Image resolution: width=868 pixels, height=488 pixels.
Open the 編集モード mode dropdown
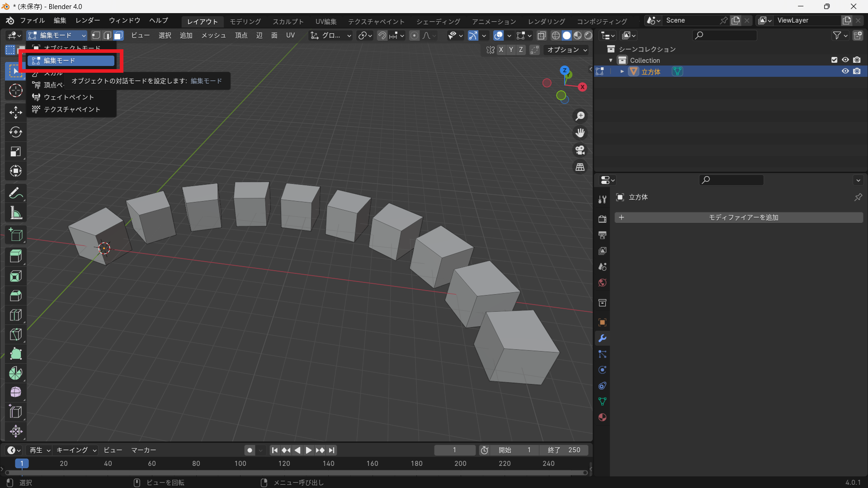tap(57, 35)
